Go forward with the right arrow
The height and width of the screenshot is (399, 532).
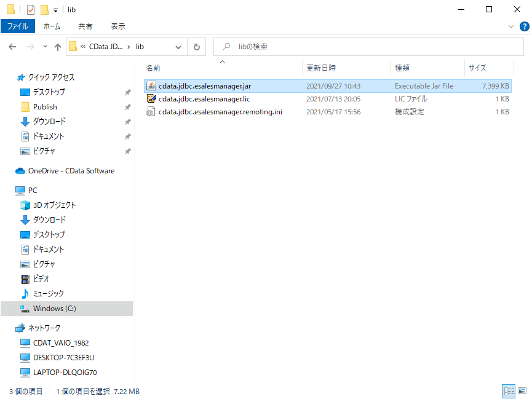click(x=31, y=47)
